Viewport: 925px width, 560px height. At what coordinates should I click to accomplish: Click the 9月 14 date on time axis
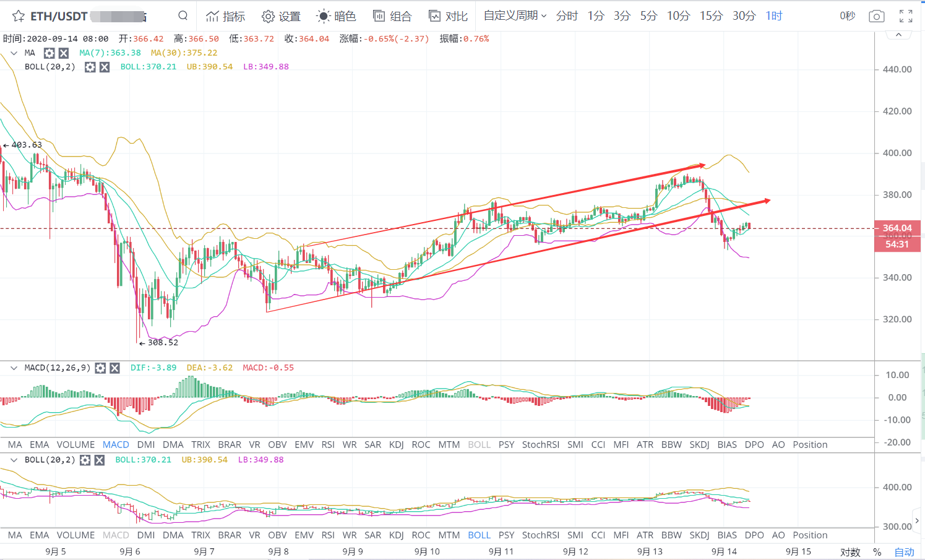tap(724, 552)
